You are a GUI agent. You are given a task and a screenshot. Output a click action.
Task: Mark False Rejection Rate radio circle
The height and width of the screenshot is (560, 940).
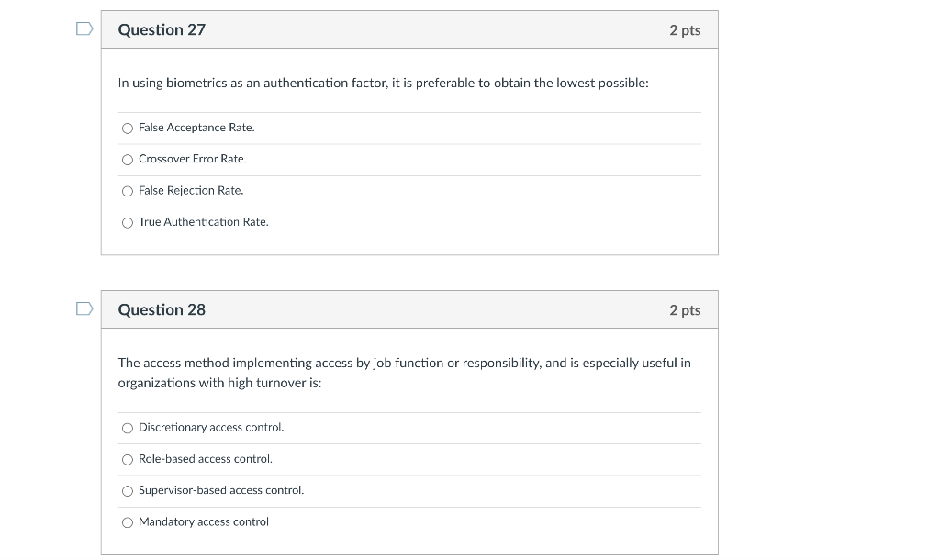[x=127, y=191]
